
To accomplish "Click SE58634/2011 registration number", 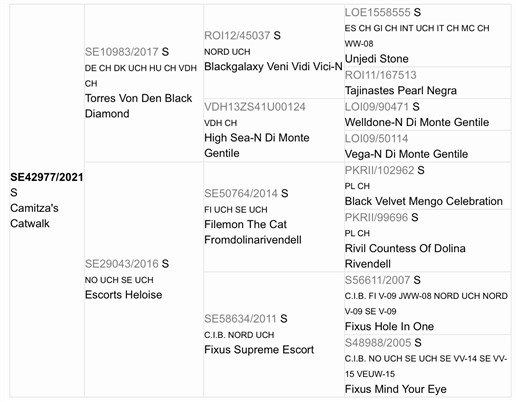I will (240, 319).
